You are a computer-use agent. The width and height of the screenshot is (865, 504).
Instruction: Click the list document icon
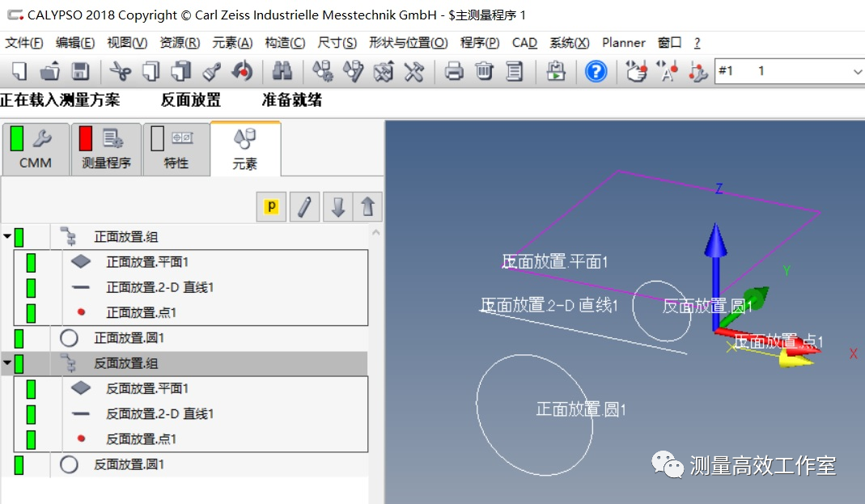pos(515,71)
